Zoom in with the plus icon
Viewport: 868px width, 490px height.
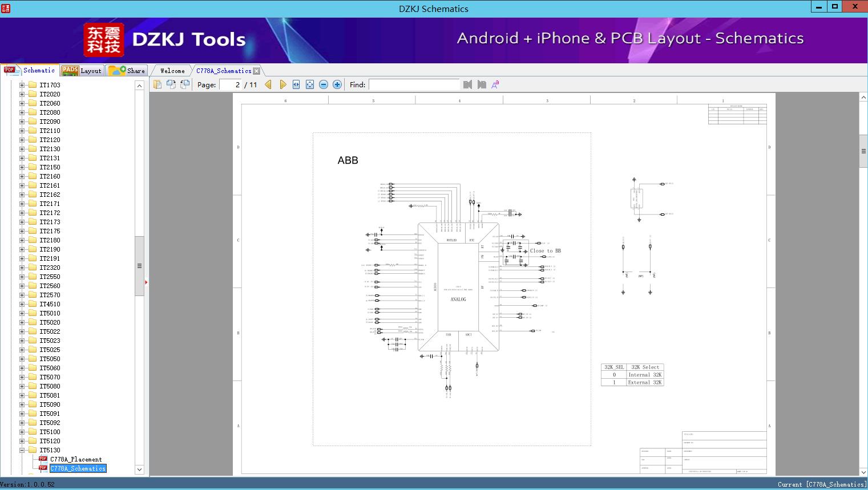click(x=337, y=84)
